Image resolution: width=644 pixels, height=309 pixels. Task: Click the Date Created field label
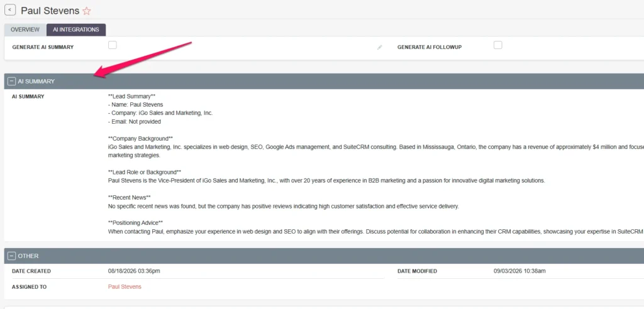coord(31,271)
